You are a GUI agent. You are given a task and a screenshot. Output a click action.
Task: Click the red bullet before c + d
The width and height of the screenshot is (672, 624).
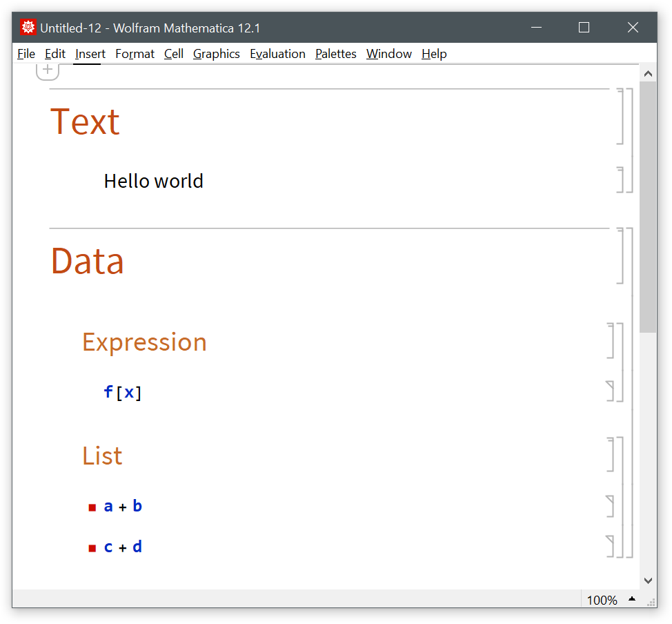(92, 548)
